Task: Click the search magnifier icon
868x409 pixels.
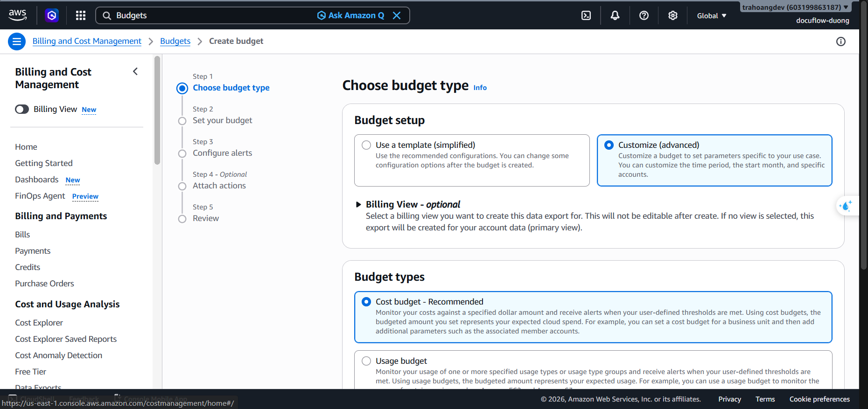Action: coord(107,15)
